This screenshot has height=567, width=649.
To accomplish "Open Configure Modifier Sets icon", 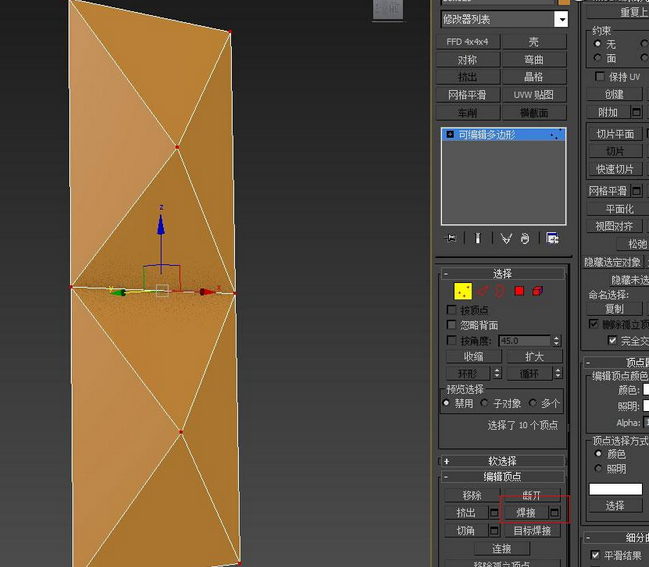I will [552, 238].
